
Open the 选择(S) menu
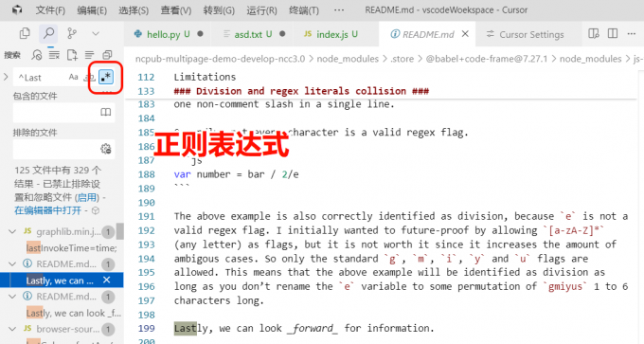[x=134, y=9]
